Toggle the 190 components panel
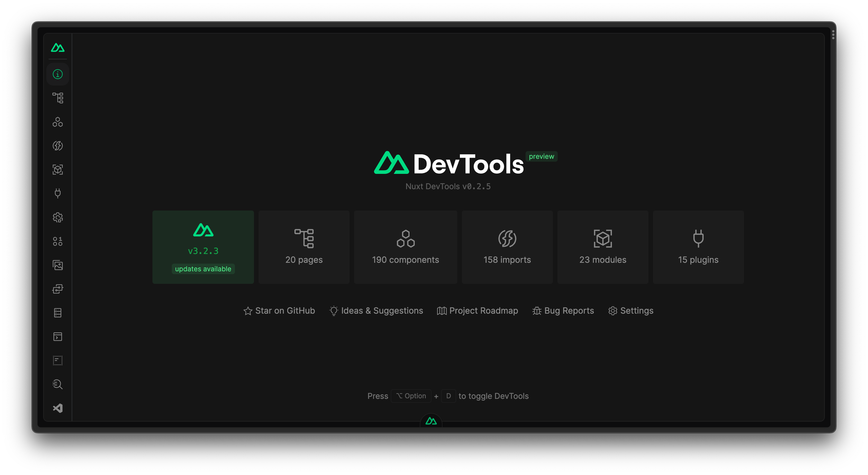Image resolution: width=868 pixels, height=475 pixels. coord(405,247)
